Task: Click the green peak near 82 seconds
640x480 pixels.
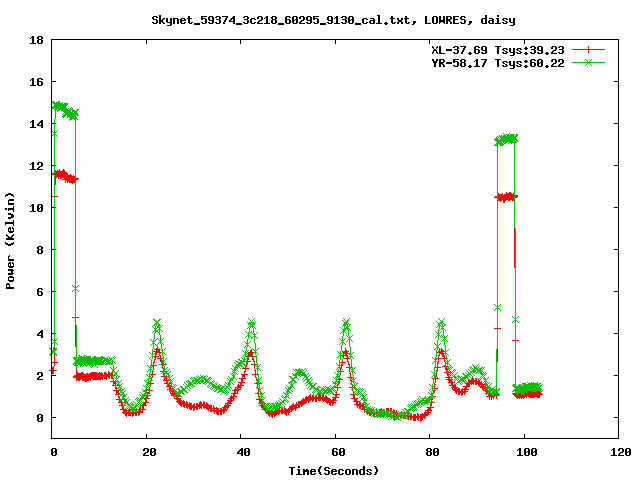Action: [x=441, y=322]
